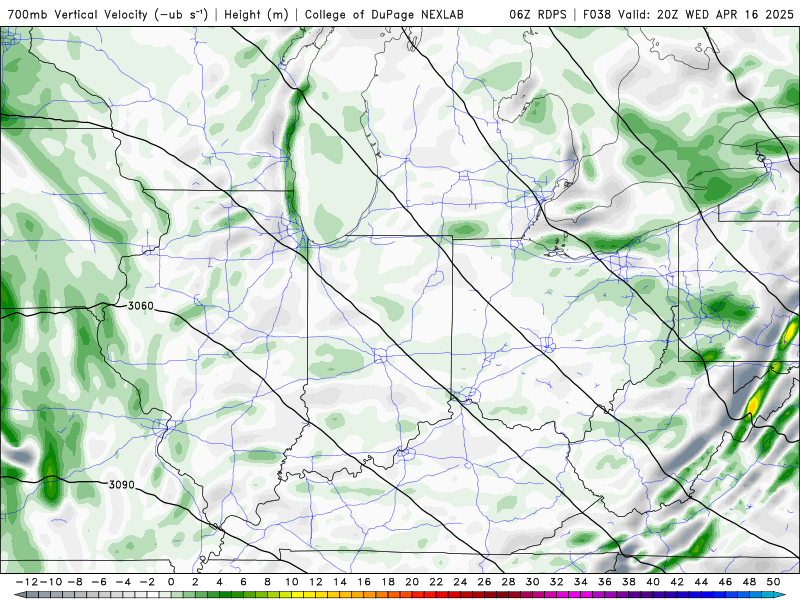Click the 48 colorbar scale label
The width and height of the screenshot is (800, 600).
pyautogui.click(x=749, y=582)
